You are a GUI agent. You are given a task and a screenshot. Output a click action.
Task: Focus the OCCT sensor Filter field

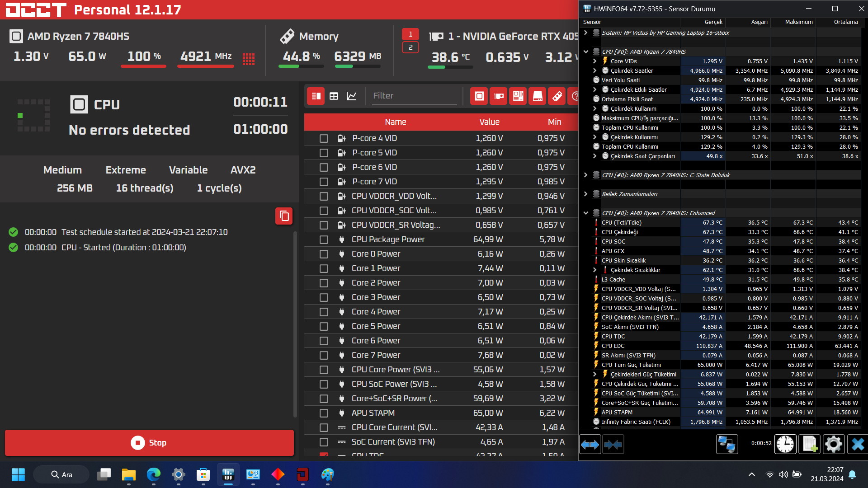point(414,96)
